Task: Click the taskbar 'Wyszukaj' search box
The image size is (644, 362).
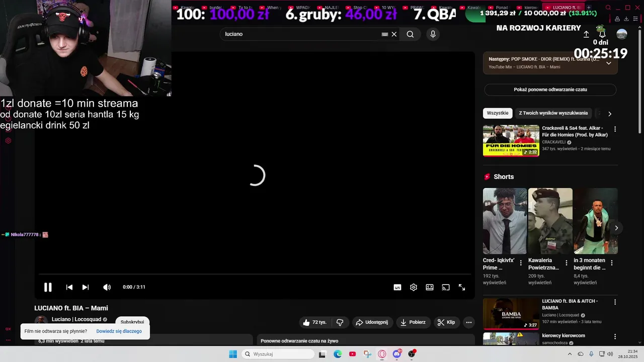Action: 278,354
